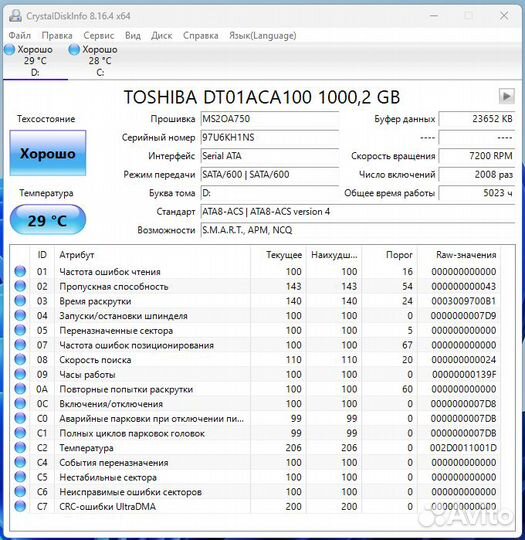525x540 pixels.
Task: Click the CrystalDiskInfo app icon in title bar
Action: (15, 16)
